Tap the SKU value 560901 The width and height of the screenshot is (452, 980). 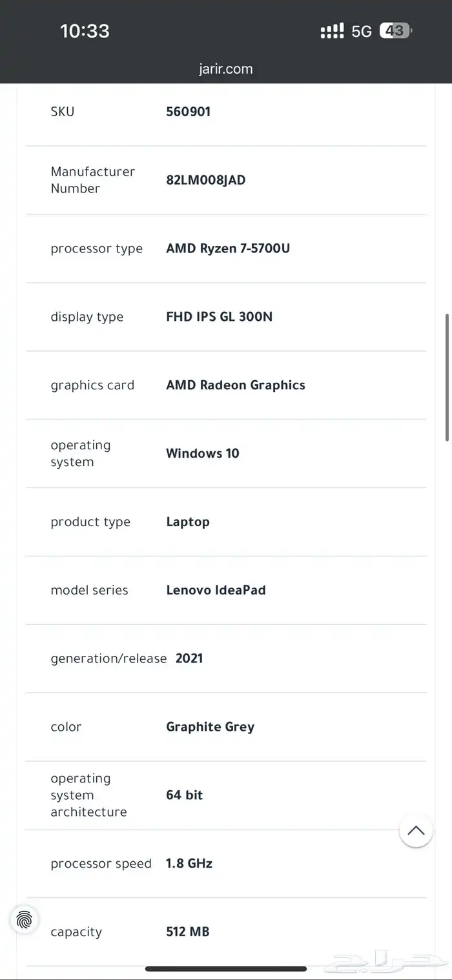point(188,112)
